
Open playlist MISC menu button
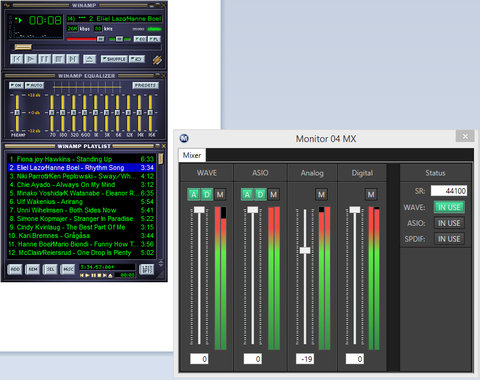point(68,269)
